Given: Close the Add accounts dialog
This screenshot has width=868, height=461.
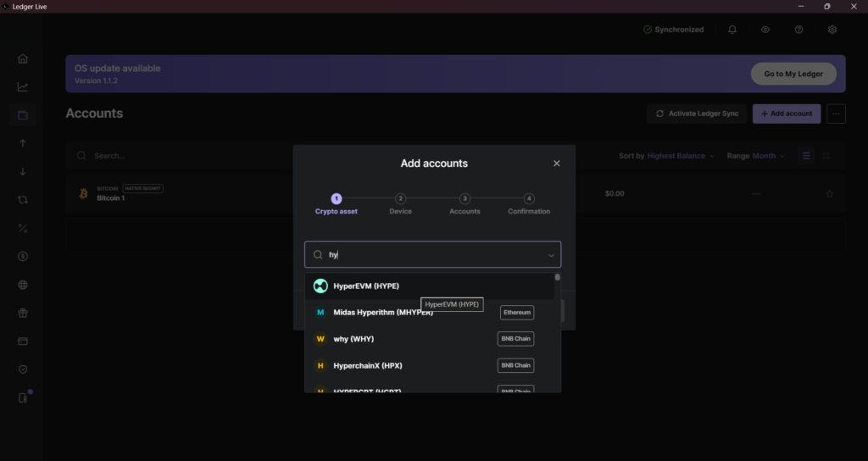Looking at the screenshot, I should pos(557,164).
